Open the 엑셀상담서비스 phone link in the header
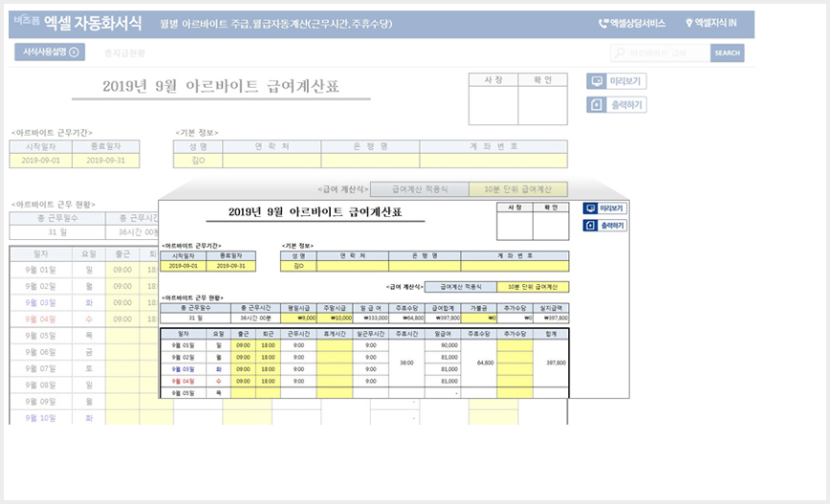 (x=631, y=23)
